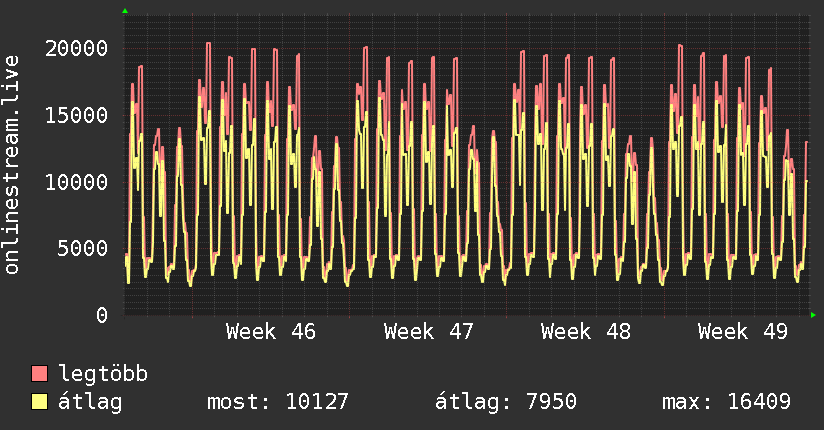Click the 0 y-axis tick label
Viewport: 824px width, 430px height.
[102, 315]
